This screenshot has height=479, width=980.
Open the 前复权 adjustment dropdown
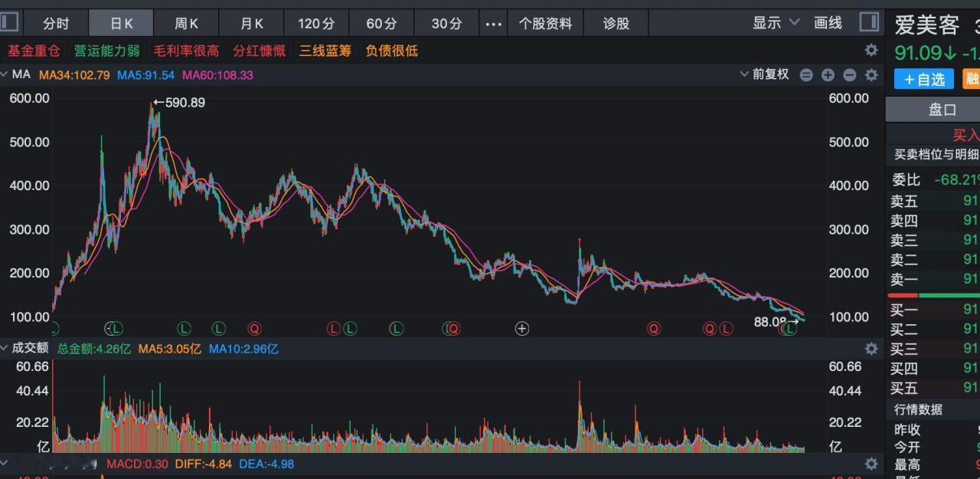pos(764,74)
